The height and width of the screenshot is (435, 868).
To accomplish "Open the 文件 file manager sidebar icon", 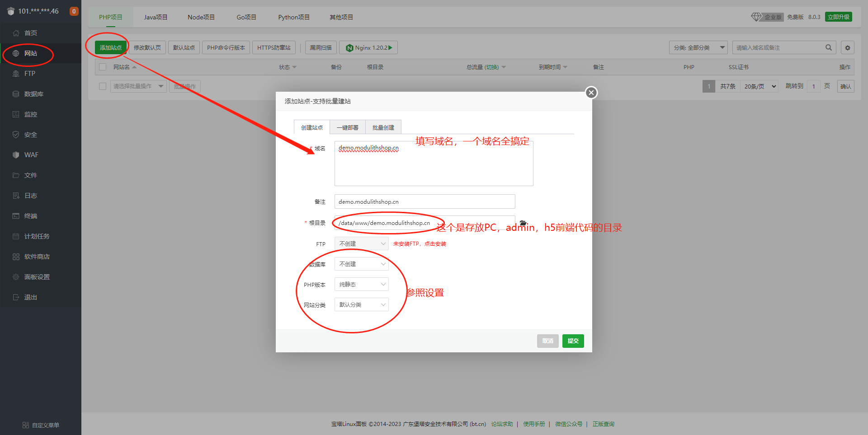I will point(16,175).
